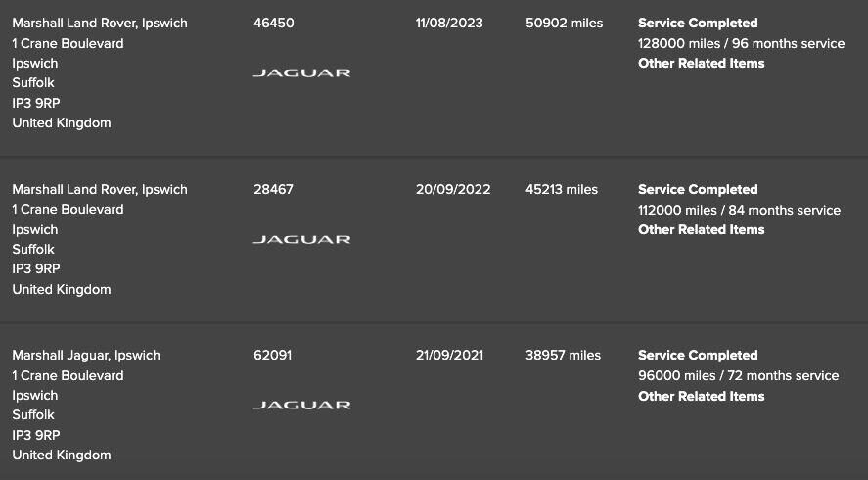Image resolution: width=868 pixels, height=480 pixels.
Task: Expand Other Related Items for 84 months service
Action: click(x=701, y=229)
